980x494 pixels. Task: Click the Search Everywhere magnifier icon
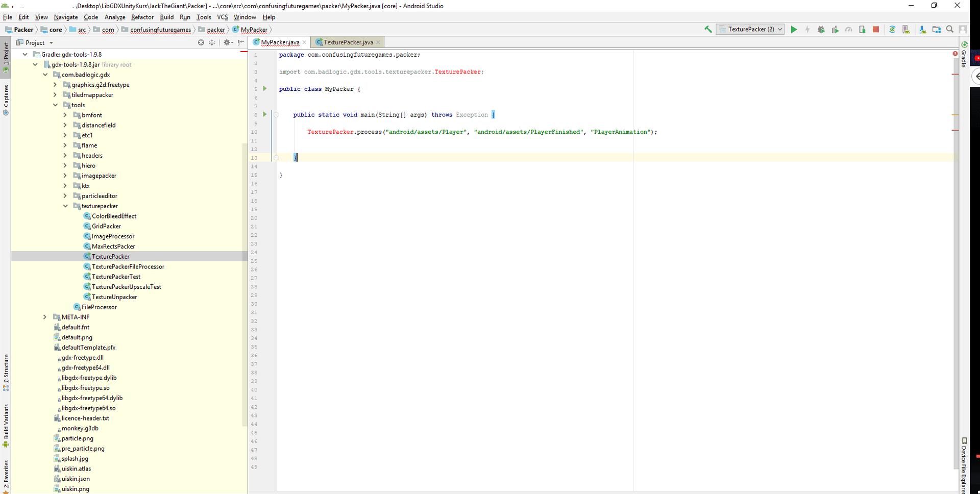click(950, 30)
